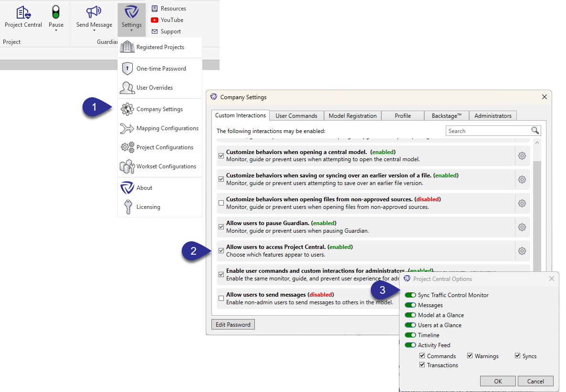566x392 pixels.
Task: Expand the Settings dropdown arrow
Action: (131, 31)
